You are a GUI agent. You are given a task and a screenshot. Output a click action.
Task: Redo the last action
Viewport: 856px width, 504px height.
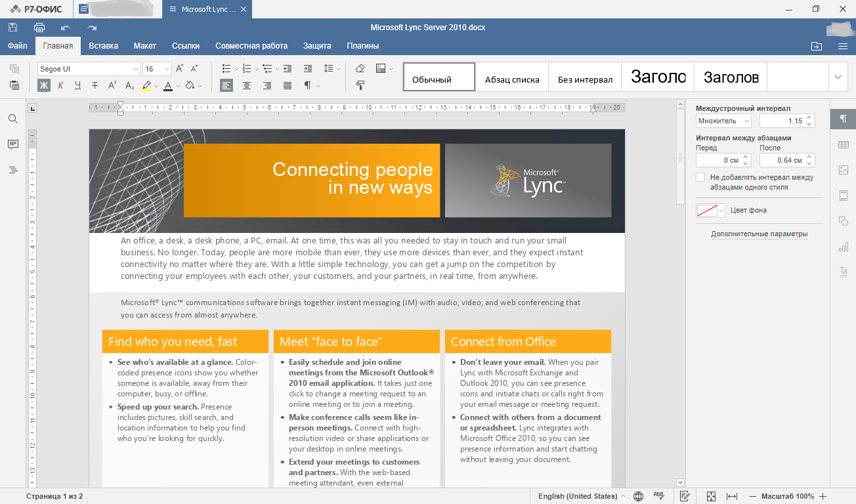point(92,28)
